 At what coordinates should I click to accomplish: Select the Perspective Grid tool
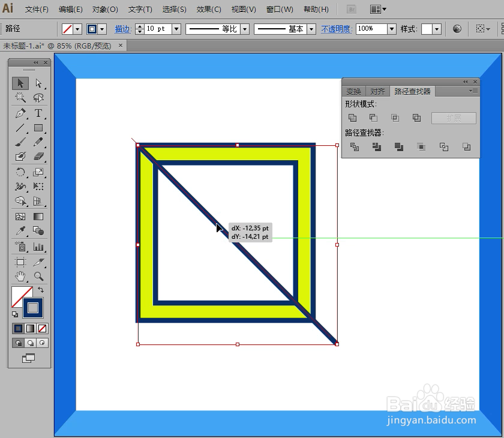click(38, 201)
